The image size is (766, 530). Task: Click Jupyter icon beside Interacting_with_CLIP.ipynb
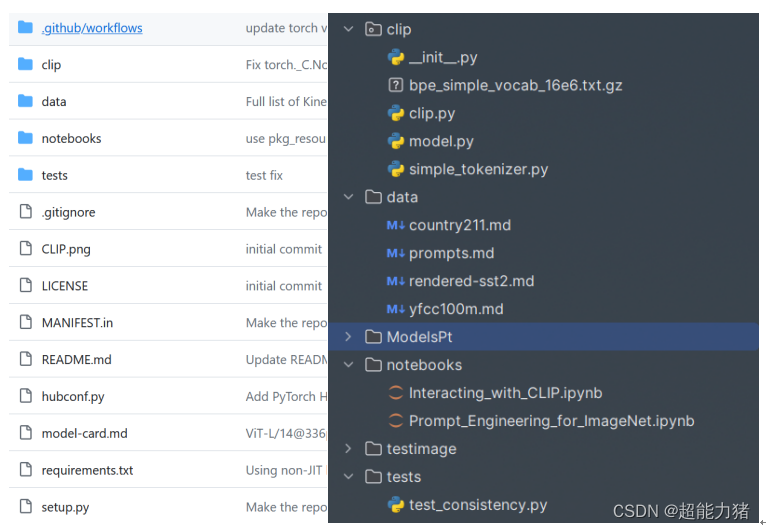point(396,393)
